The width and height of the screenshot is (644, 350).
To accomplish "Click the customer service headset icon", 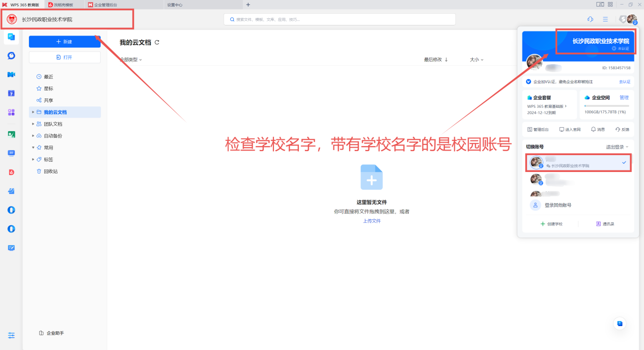I will 590,19.
